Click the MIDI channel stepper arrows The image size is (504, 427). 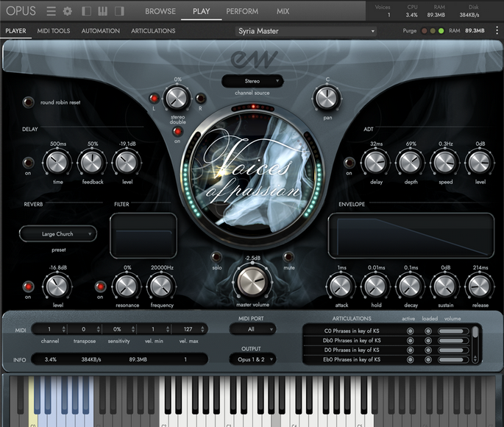click(x=63, y=329)
